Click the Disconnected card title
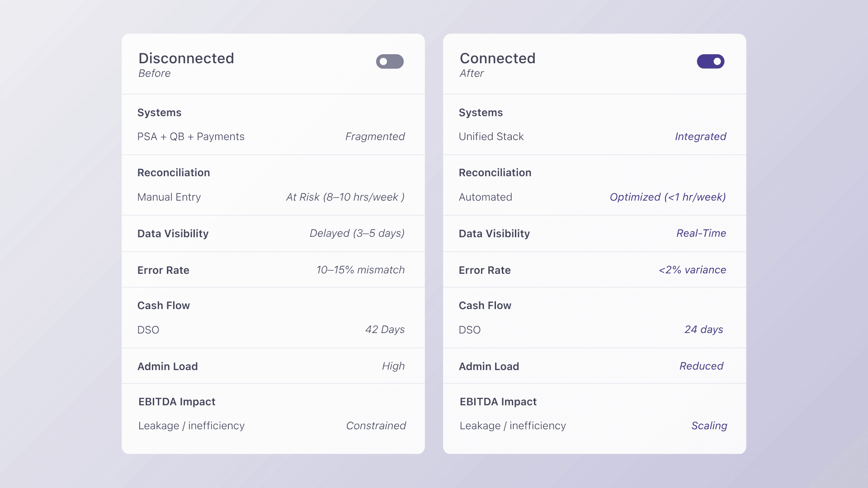 [x=186, y=58]
